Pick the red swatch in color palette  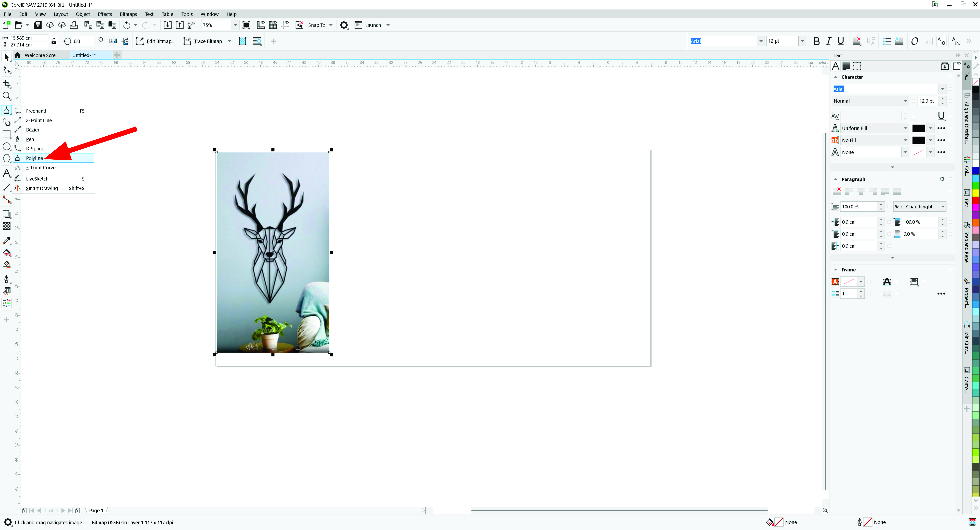point(976,200)
